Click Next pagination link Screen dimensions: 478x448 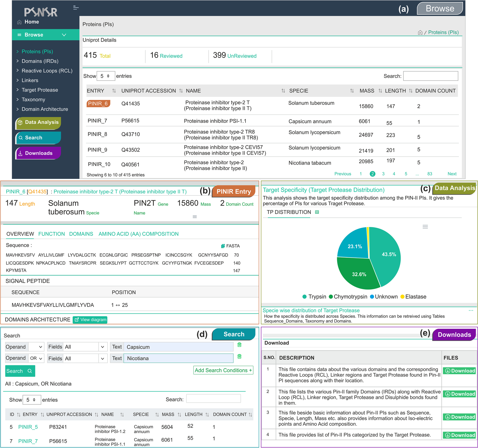pos(452,174)
